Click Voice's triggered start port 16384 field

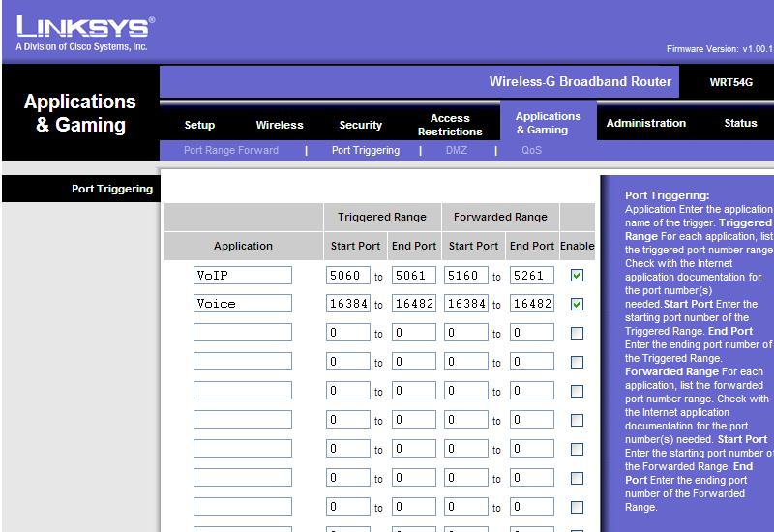coord(348,304)
